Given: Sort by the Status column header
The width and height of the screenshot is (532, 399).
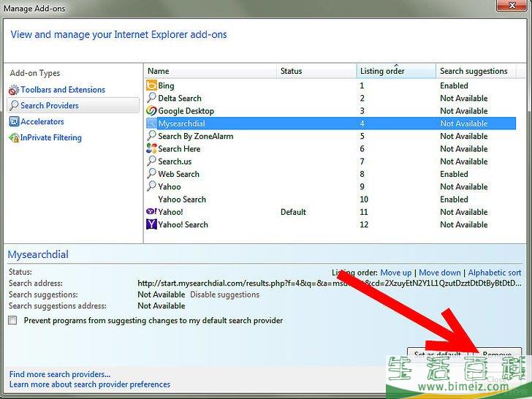Looking at the screenshot, I should [x=316, y=71].
